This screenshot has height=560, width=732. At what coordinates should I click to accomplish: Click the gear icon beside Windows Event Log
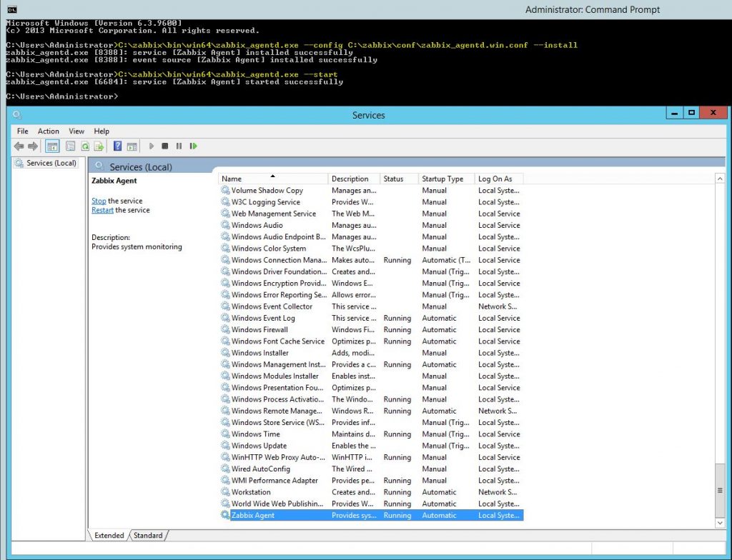(225, 318)
